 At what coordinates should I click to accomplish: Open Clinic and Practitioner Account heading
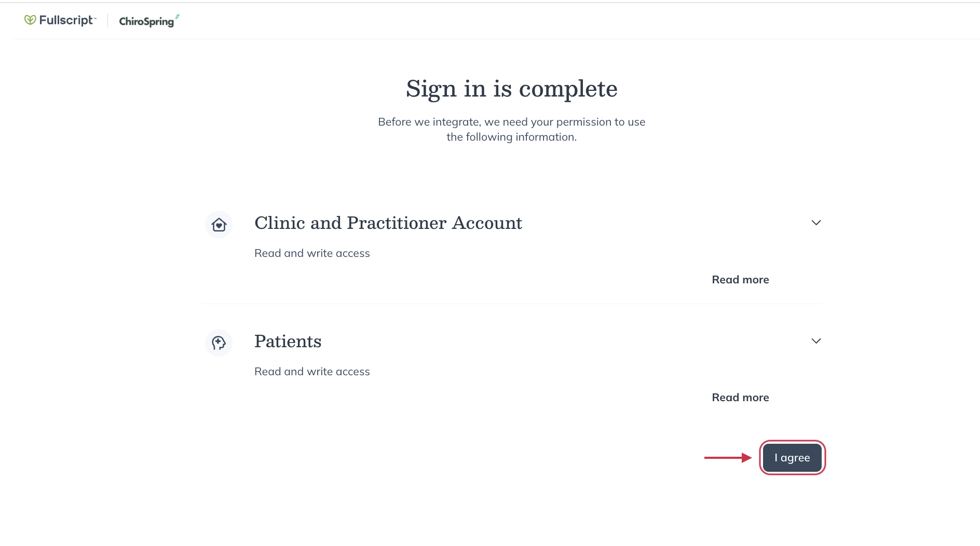[x=388, y=223]
